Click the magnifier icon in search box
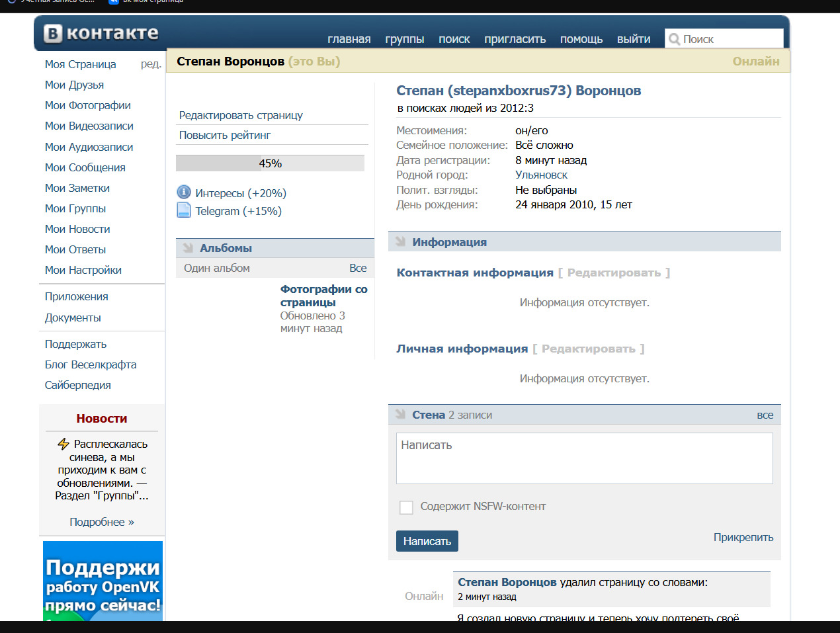This screenshot has height=633, width=840. tap(674, 39)
